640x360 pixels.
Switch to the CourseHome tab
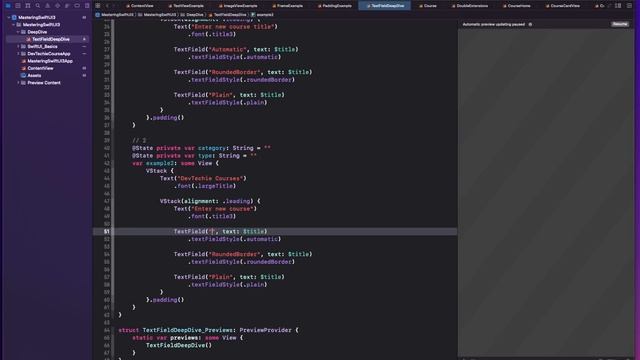[x=516, y=6]
